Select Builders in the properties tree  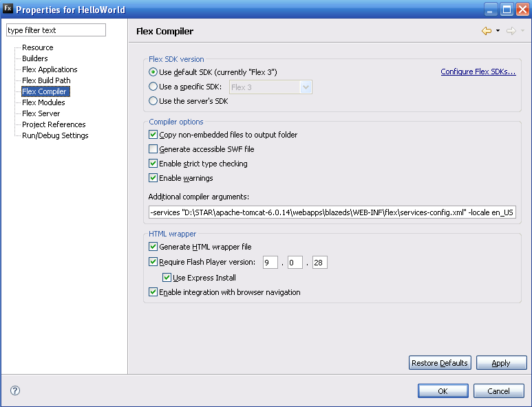[35, 58]
